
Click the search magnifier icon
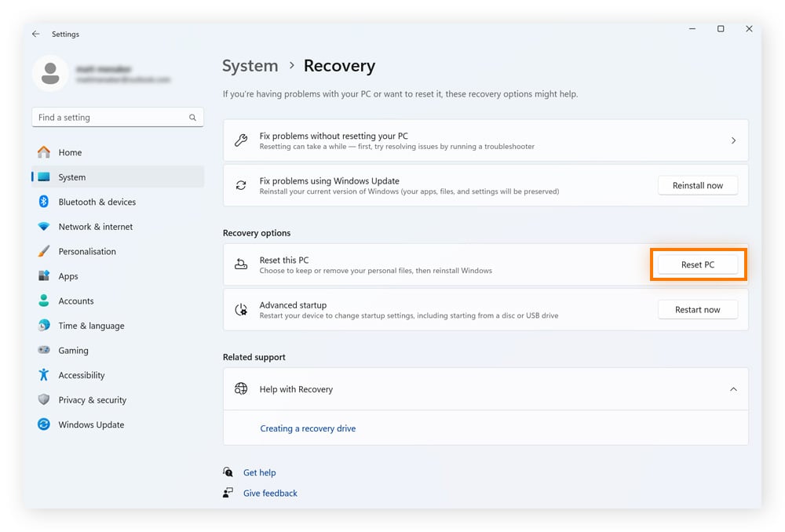click(x=192, y=118)
